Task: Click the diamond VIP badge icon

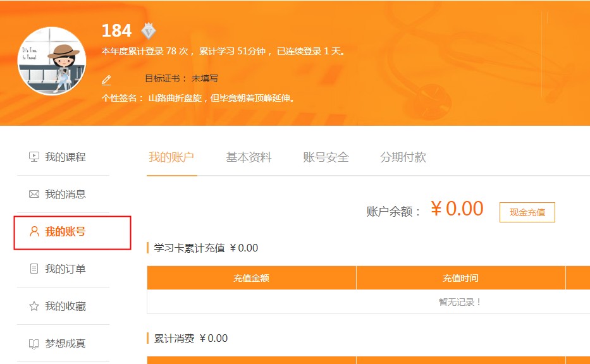Action: pos(148,30)
